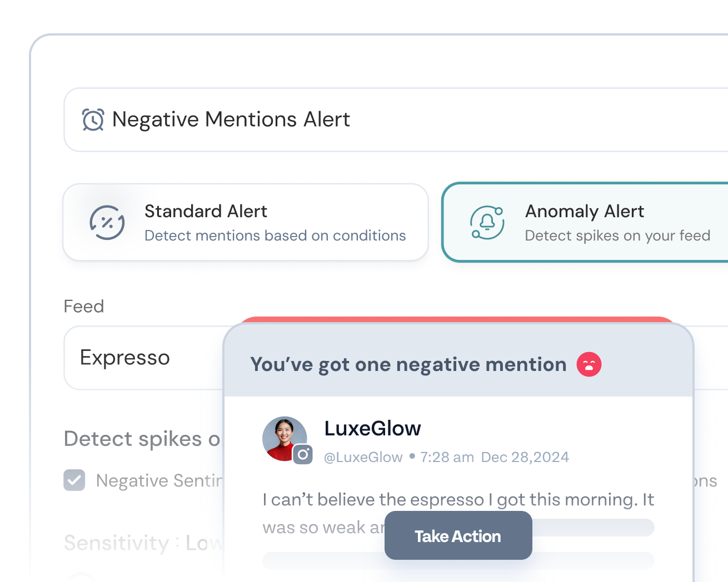The image size is (728, 582).
Task: Select the Standard Alert title text
Action: [206, 212]
